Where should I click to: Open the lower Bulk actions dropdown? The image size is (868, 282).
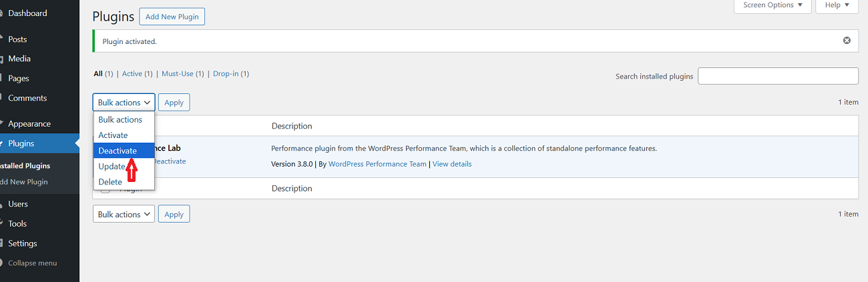124,214
